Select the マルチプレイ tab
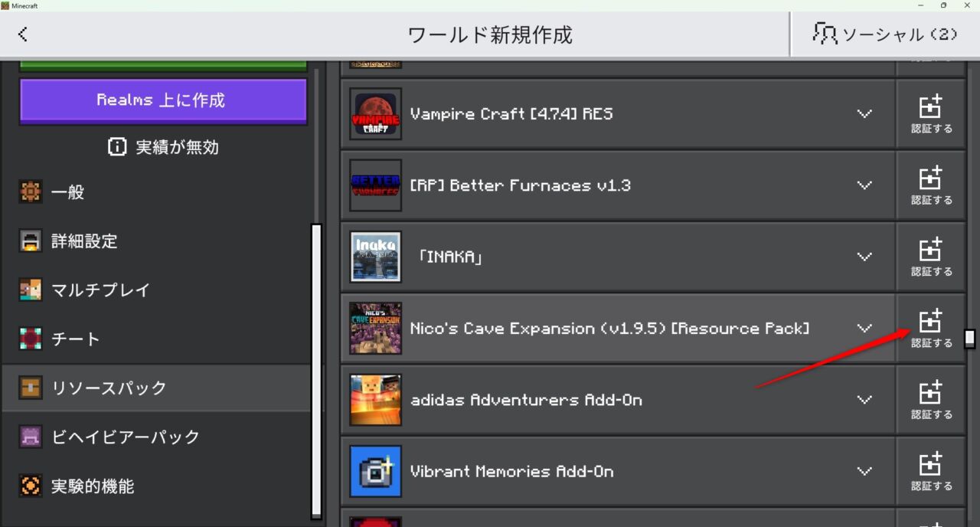Screen dimensions: 980x527 point(156,290)
